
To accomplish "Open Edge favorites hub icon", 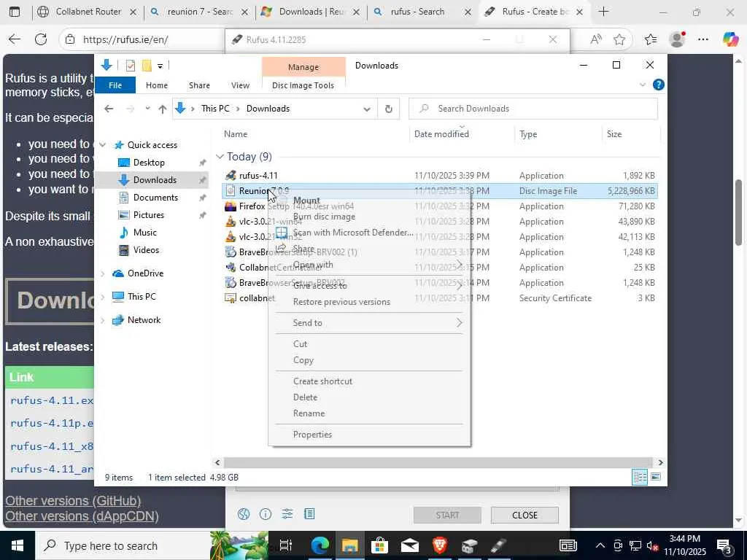I will 651,39.
